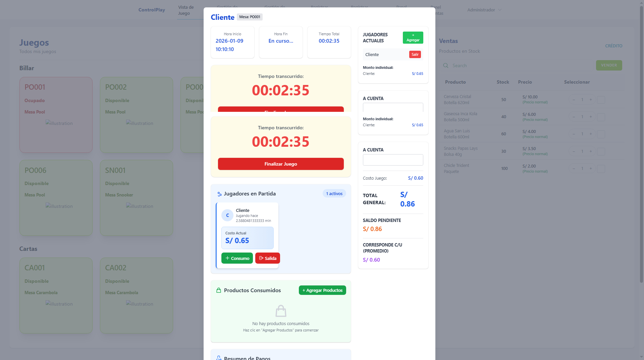Increase Cerveza Cristal quantity with plus
The image size is (644, 360).
tap(591, 100)
